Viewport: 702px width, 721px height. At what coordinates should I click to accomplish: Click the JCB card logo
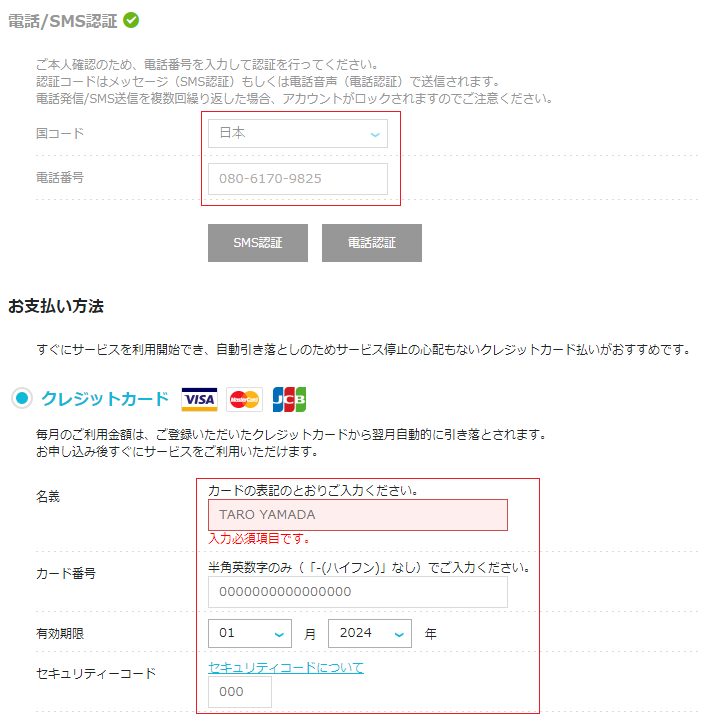pyautogui.click(x=289, y=400)
